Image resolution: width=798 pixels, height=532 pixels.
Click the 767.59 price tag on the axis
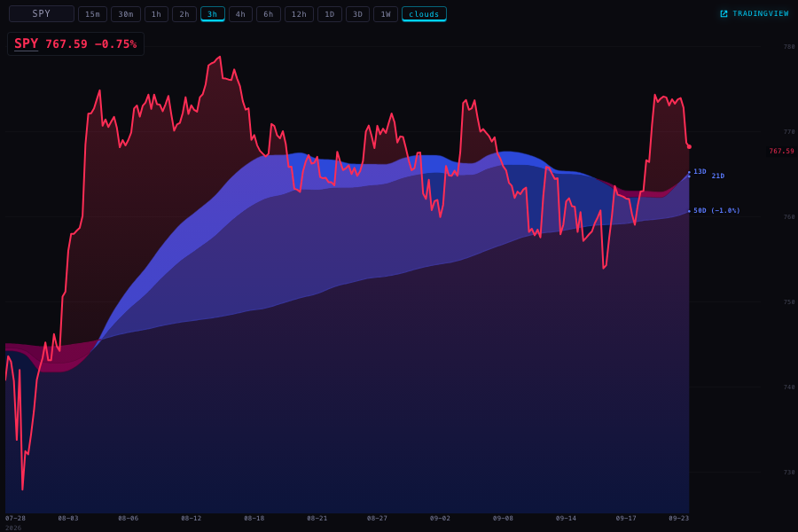coord(781,152)
